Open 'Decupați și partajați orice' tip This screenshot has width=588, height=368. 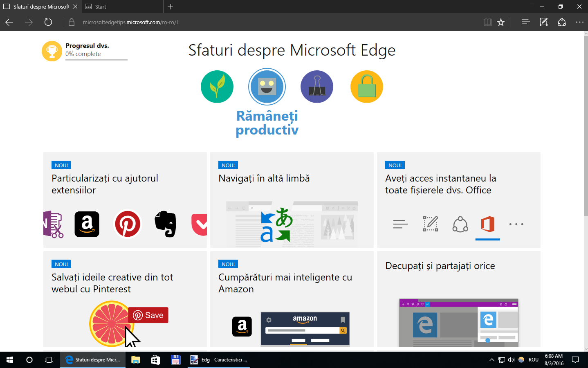pyautogui.click(x=459, y=299)
